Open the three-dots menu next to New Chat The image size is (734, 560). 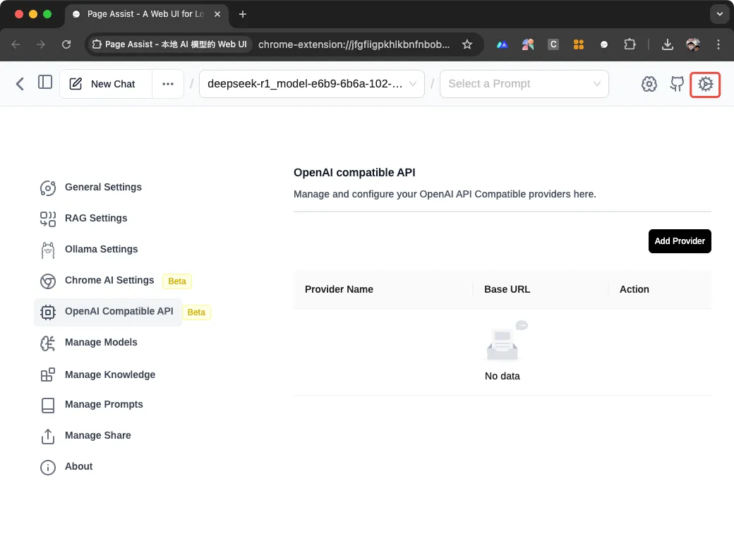click(167, 84)
